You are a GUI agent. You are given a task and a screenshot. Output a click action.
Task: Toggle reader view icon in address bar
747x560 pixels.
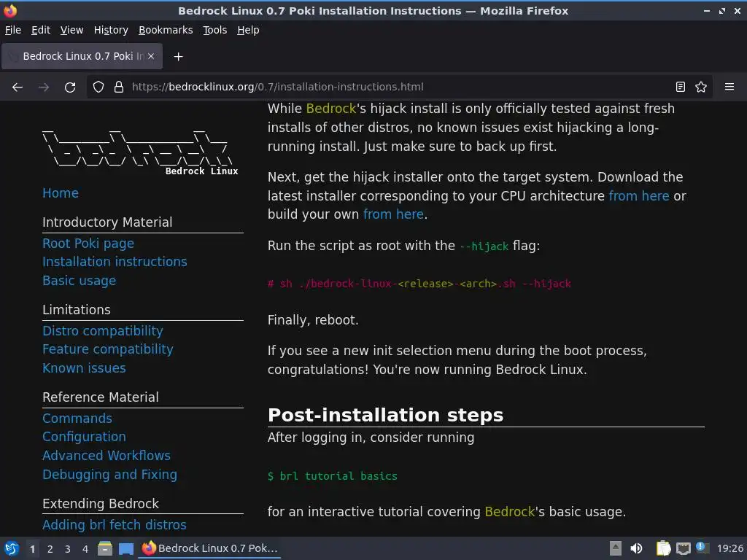pos(681,87)
